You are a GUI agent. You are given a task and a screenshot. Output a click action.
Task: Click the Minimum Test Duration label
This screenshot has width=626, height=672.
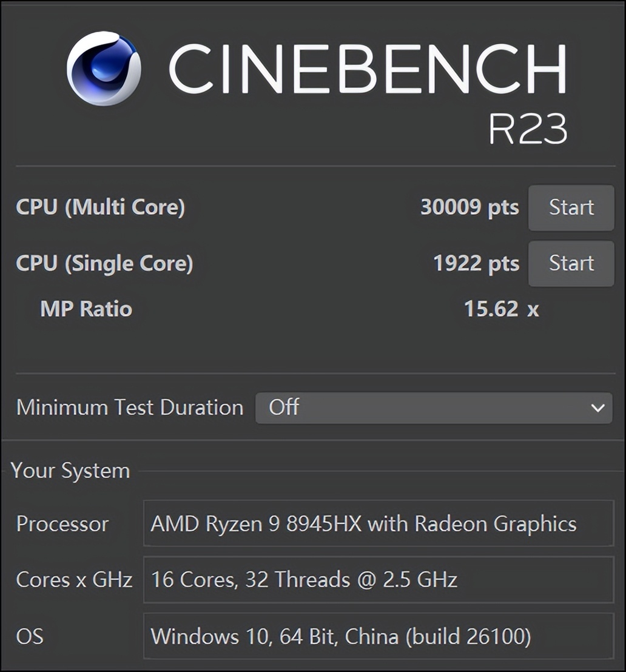(x=130, y=408)
